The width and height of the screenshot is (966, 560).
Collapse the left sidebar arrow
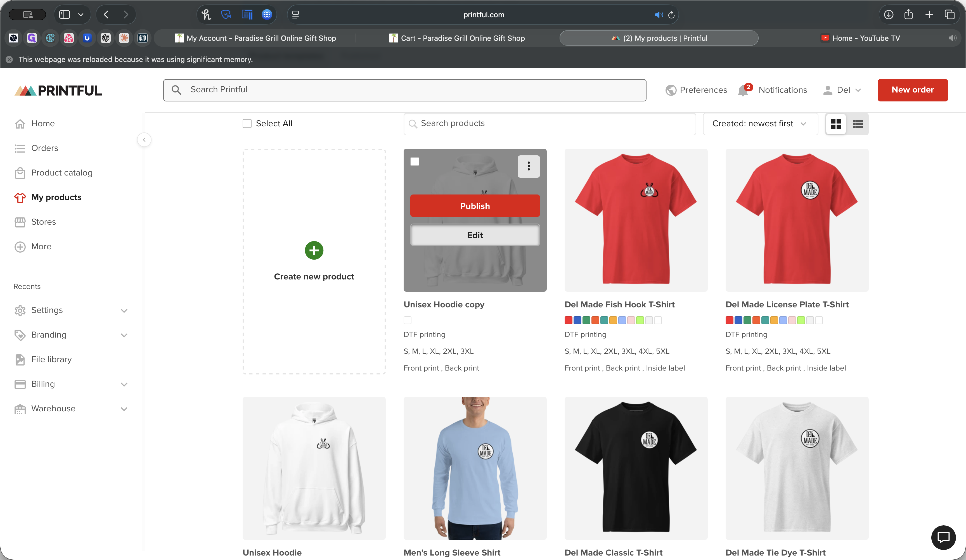point(144,140)
